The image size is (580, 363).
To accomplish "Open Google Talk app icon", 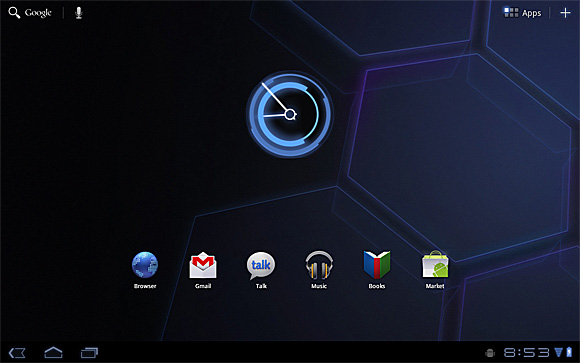I will [261, 269].
